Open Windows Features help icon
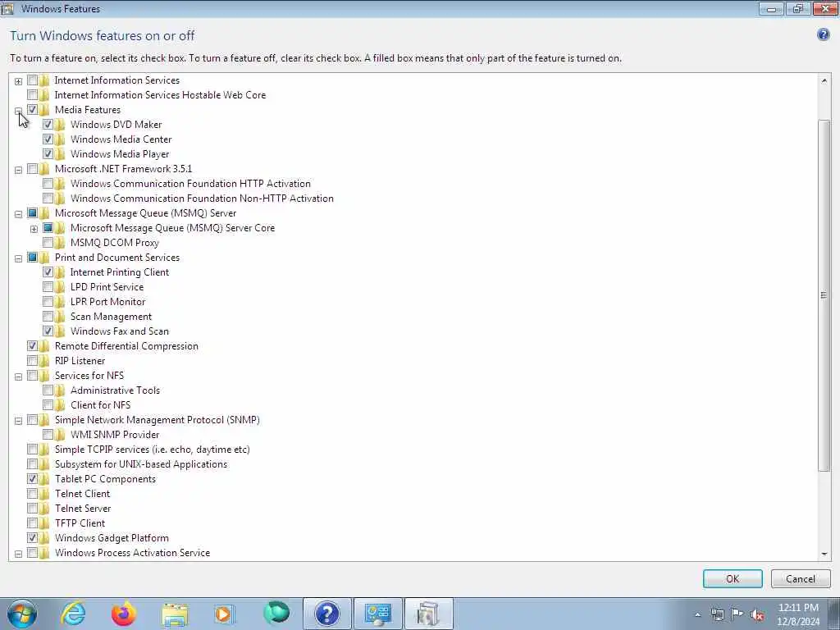The height and width of the screenshot is (630, 840). click(823, 34)
